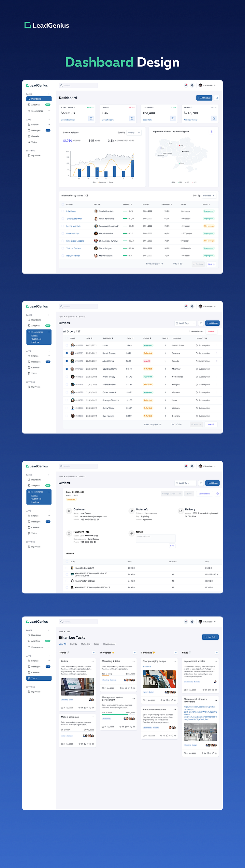Open three-dot menu on Orders task card

click(x=93, y=661)
